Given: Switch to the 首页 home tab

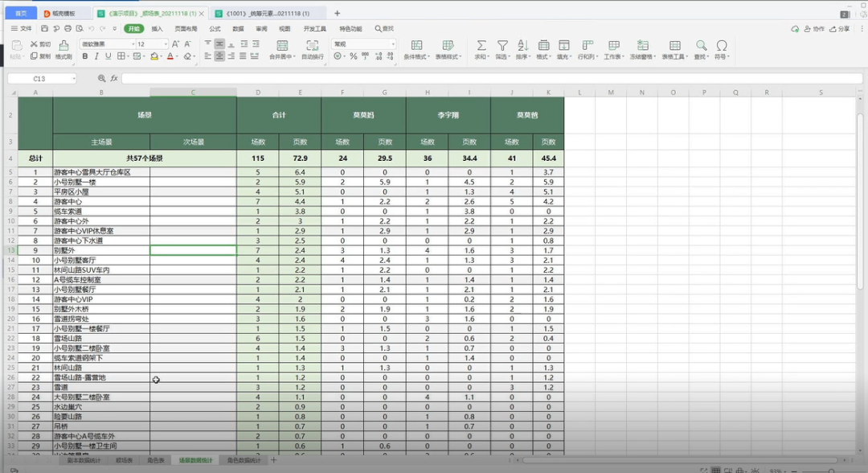Looking at the screenshot, I should 21,14.
